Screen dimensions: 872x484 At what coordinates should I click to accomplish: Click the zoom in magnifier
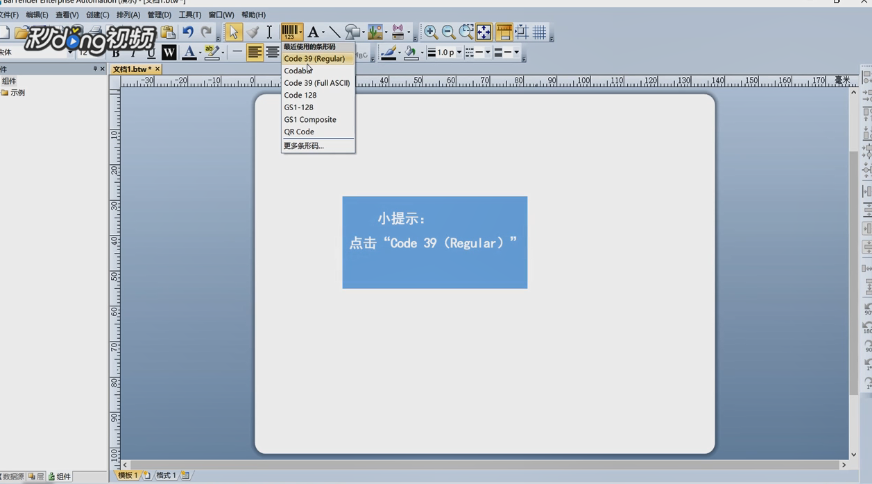click(430, 32)
